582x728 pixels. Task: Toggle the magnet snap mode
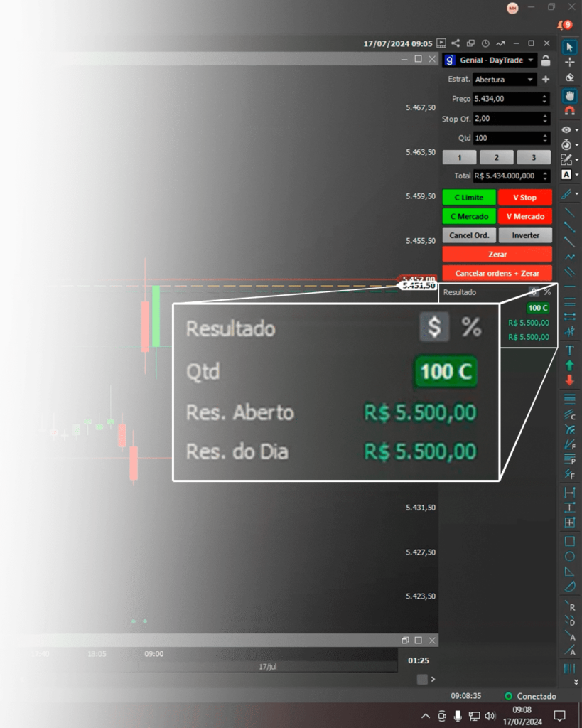click(x=569, y=110)
